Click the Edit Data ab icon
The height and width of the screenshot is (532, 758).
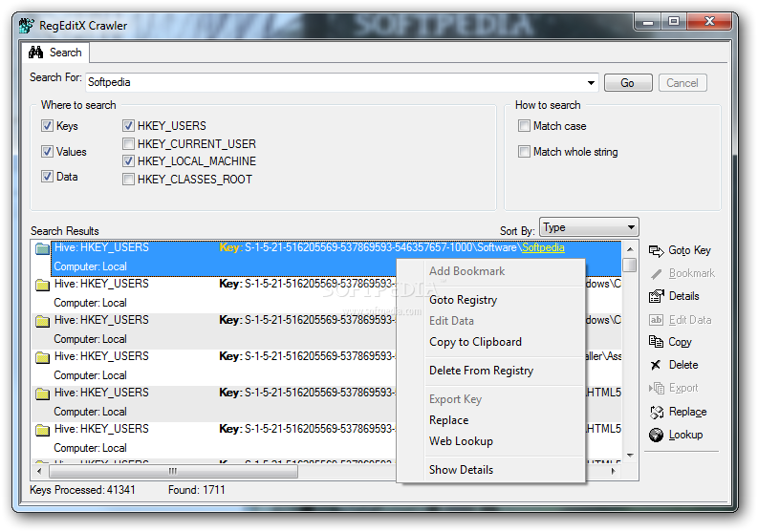(656, 320)
